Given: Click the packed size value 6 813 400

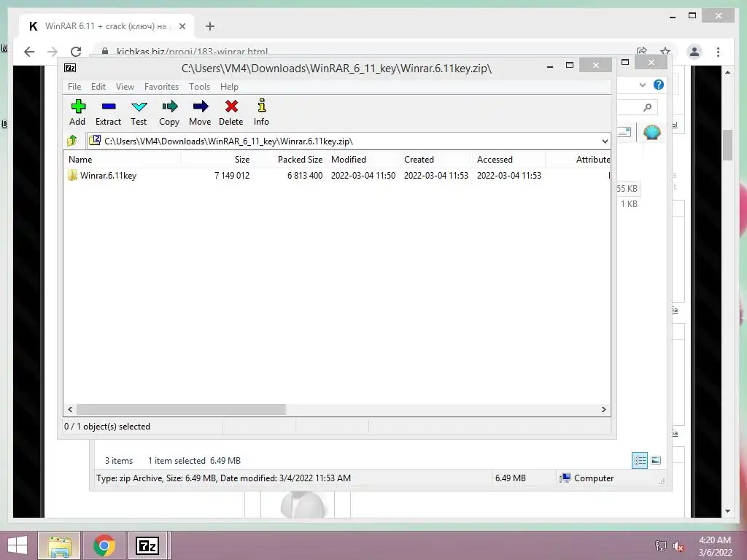Looking at the screenshot, I should pyautogui.click(x=305, y=176).
